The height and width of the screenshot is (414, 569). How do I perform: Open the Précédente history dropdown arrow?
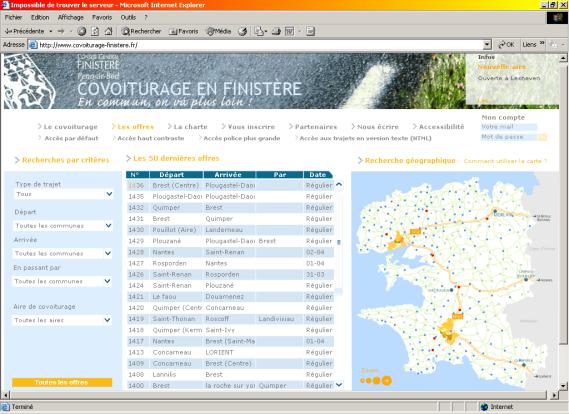click(51, 32)
